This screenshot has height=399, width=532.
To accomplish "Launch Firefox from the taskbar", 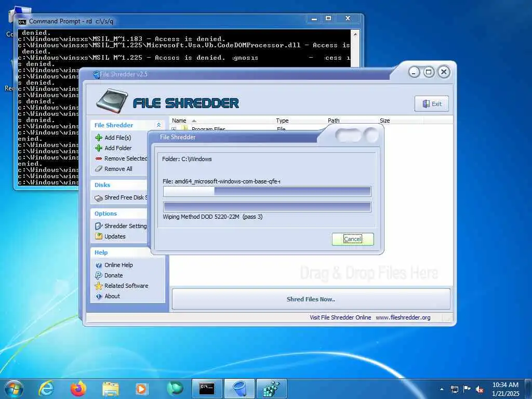I will click(x=78, y=389).
